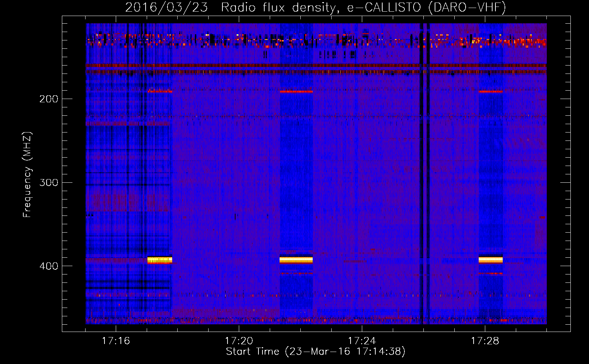Click the 17:16 time axis label
Image resolution: width=589 pixels, height=364 pixels.
click(116, 341)
